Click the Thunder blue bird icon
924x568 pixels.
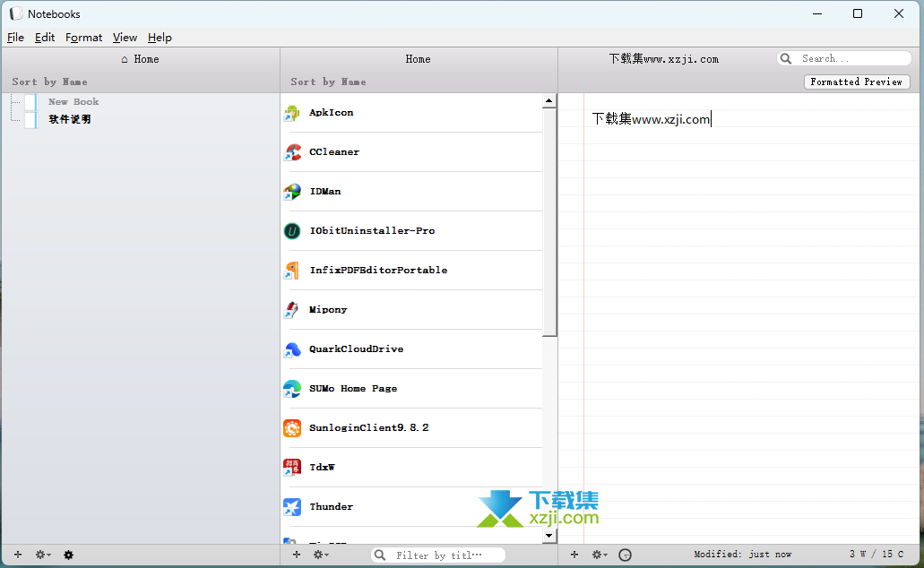point(291,507)
